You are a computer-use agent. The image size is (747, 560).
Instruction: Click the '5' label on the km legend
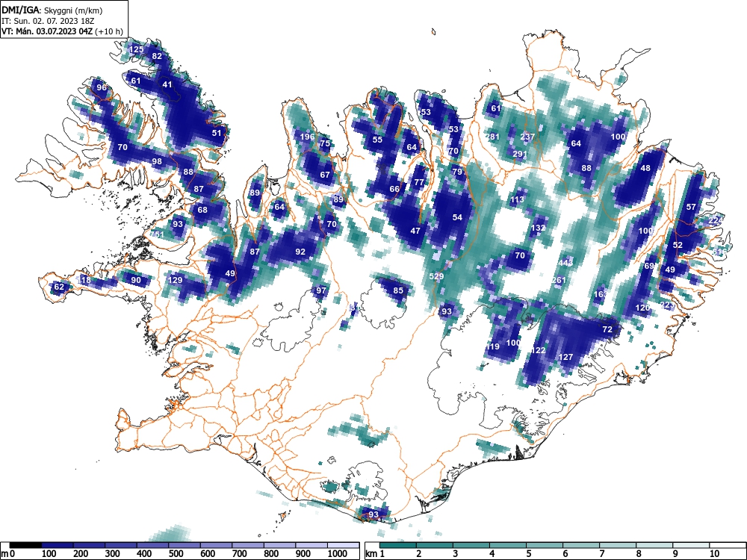coord(528,553)
